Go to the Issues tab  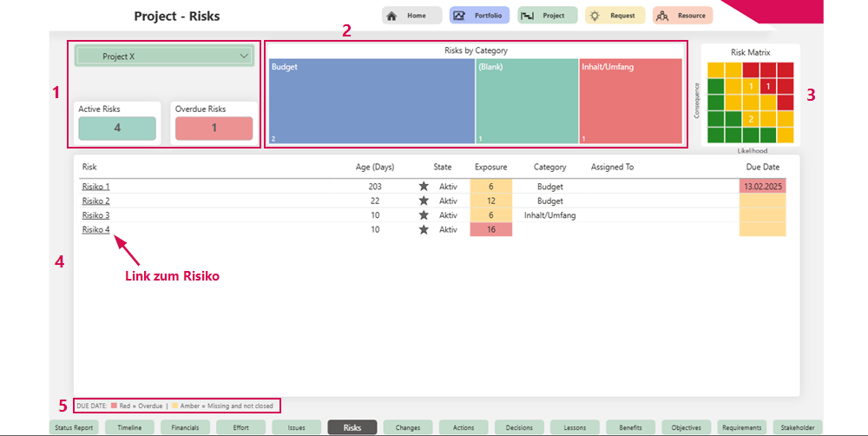click(x=296, y=427)
